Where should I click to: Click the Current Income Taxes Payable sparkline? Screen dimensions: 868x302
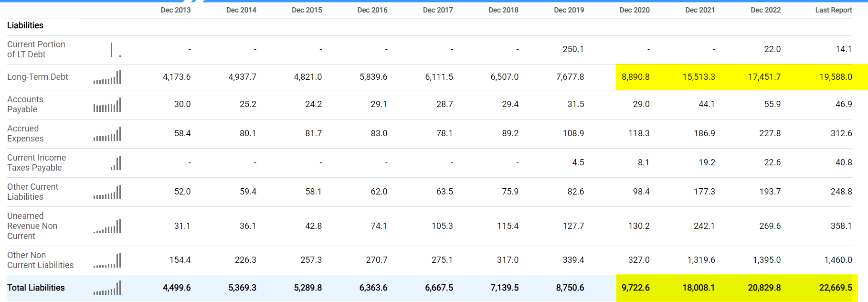(x=116, y=163)
